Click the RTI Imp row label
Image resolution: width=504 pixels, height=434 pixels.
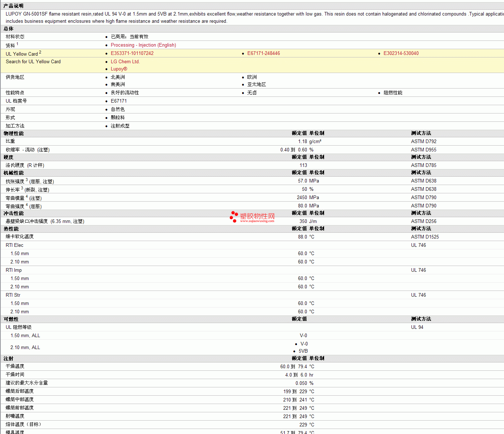[14, 270]
